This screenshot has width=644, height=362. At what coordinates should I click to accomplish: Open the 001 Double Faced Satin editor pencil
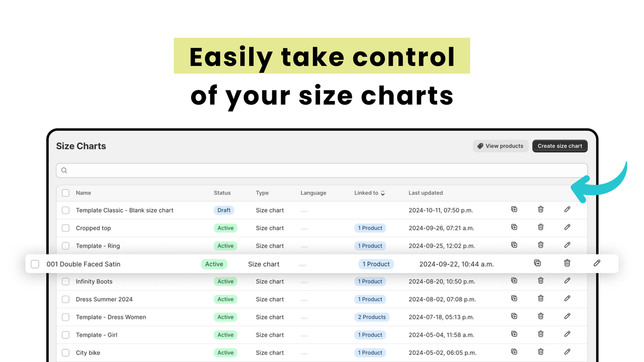point(597,263)
